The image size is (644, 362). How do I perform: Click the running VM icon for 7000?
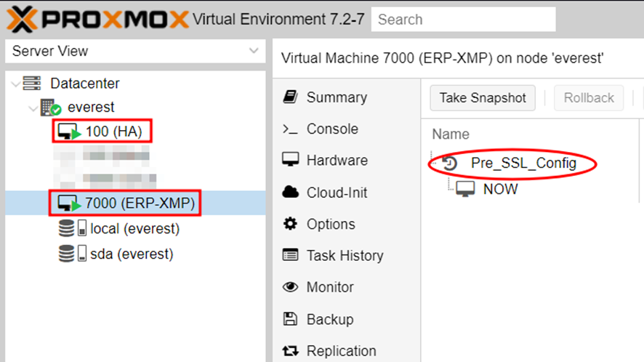point(69,203)
